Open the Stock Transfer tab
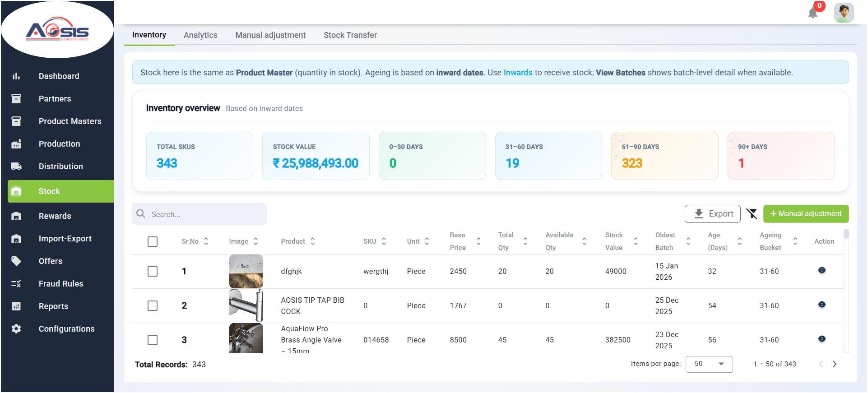 [350, 35]
